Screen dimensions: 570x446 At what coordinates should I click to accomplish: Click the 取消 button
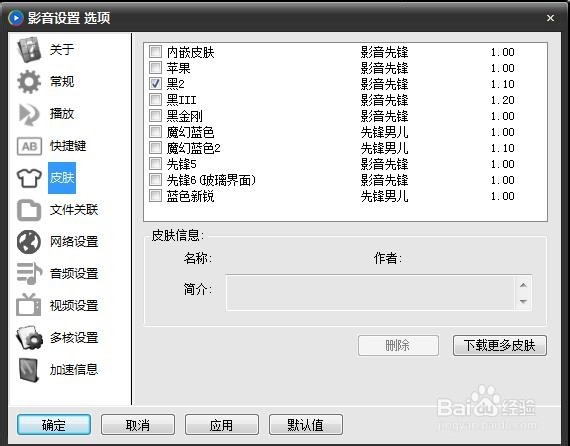[138, 425]
